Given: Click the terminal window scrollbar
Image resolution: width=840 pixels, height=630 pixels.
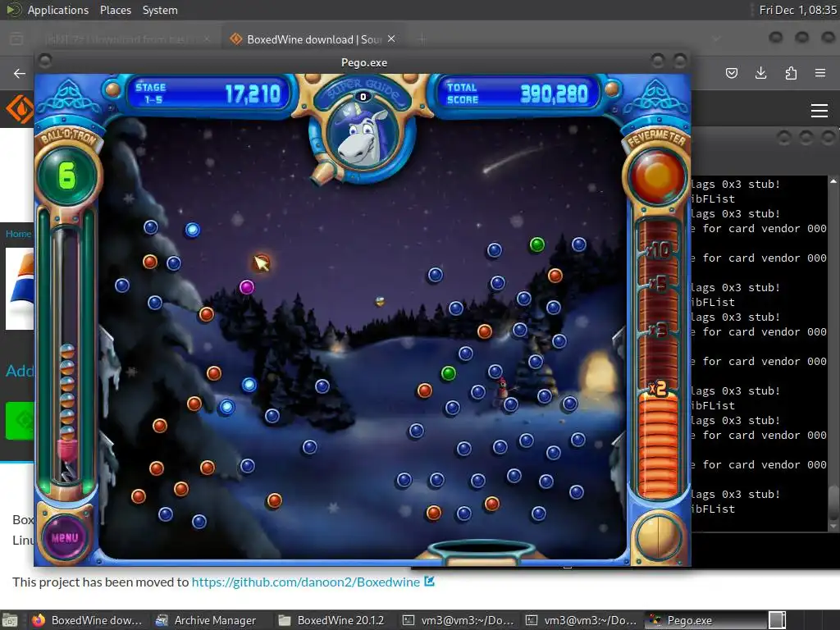Looking at the screenshot, I should click(x=833, y=354).
